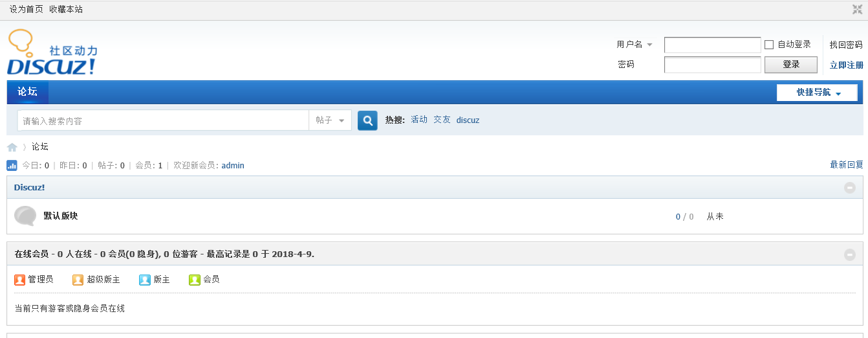
Task: Click hot search keyword 交友
Action: 442,120
